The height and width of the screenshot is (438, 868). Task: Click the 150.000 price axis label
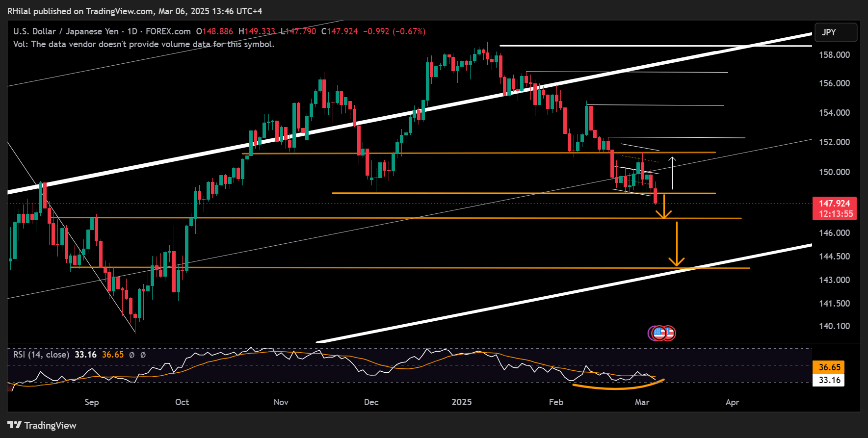834,172
